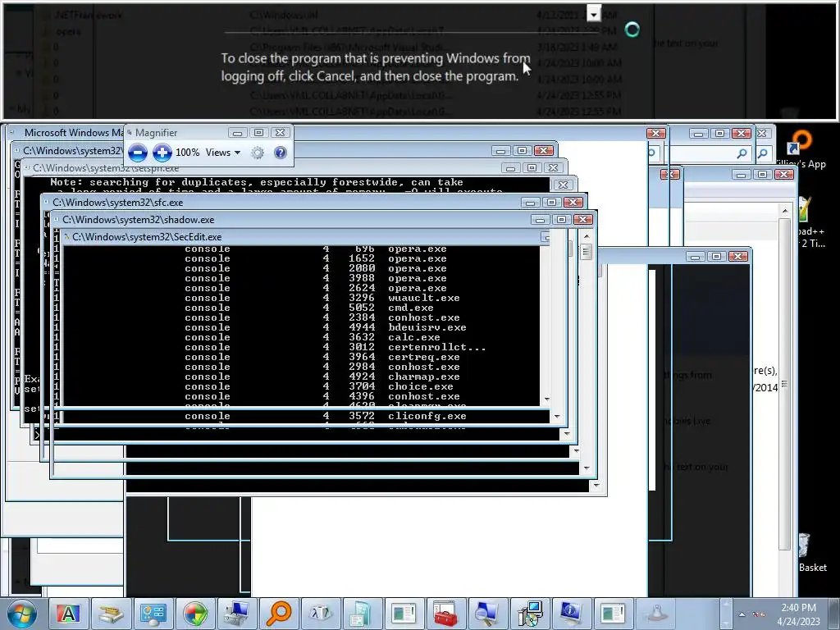The image size is (840, 630).
Task: Click the sfc.exe window title bar
Action: pyautogui.click(x=284, y=203)
